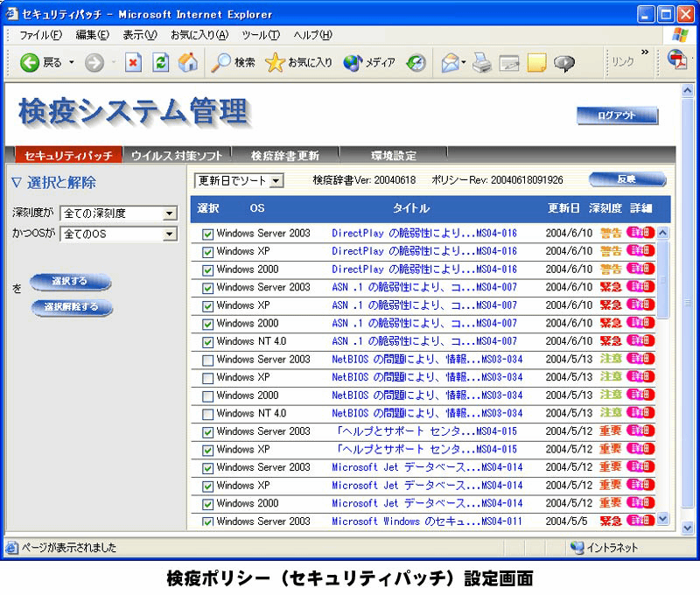Open the Mail envelope icon
Screen dimensions: 700x595
451,62
